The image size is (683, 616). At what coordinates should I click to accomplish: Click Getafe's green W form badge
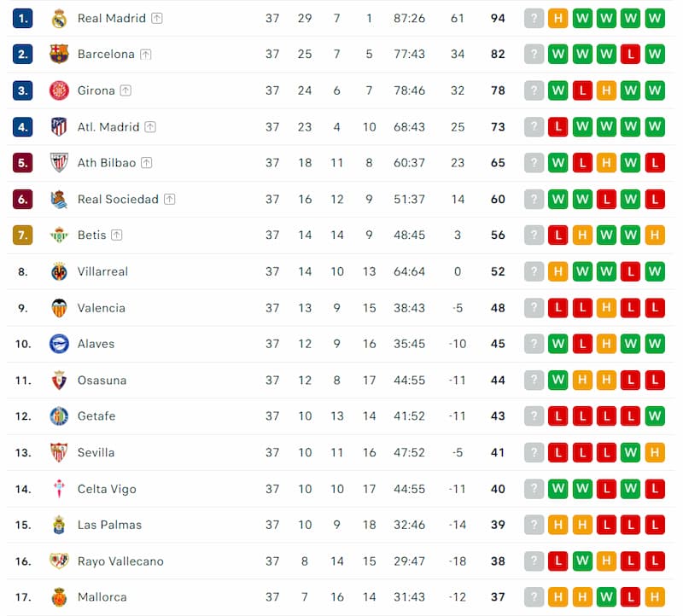pyautogui.click(x=655, y=416)
